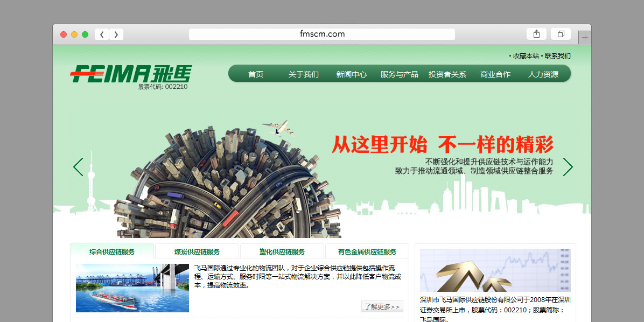Open the Share icon in toolbar
The image size is (644, 322).
click(x=536, y=34)
